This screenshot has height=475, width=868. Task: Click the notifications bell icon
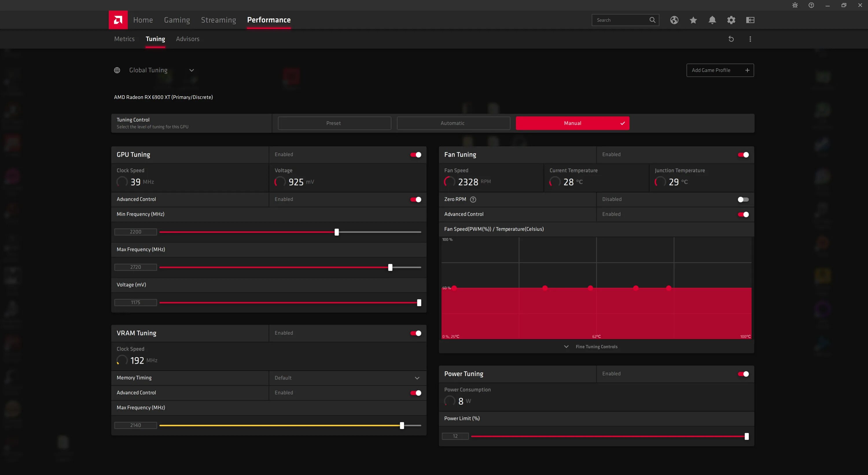(x=712, y=20)
